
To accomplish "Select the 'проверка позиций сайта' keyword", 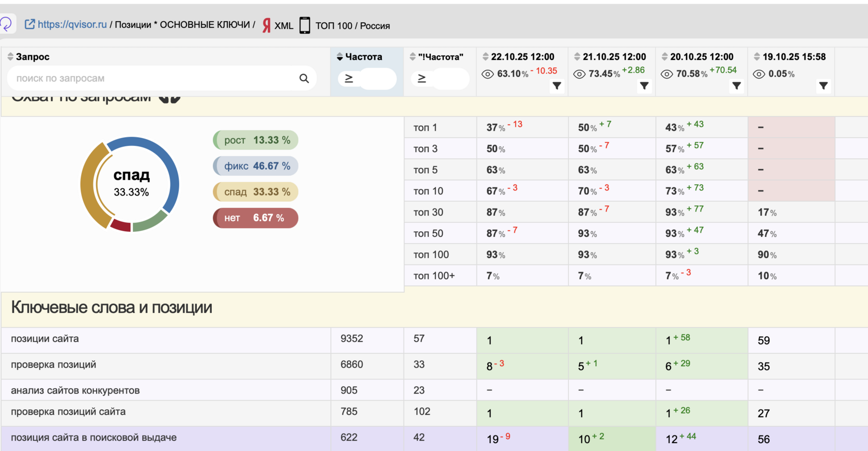I will coord(68,412).
